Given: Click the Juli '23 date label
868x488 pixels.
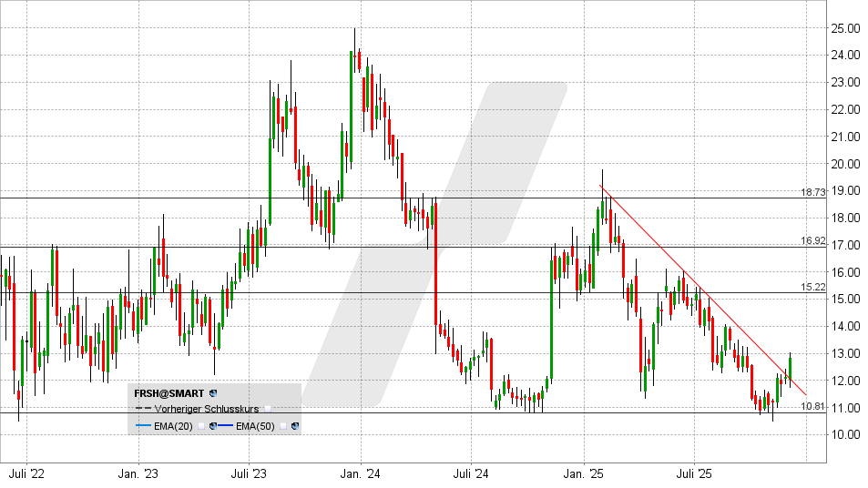Looking at the screenshot, I should (249, 474).
